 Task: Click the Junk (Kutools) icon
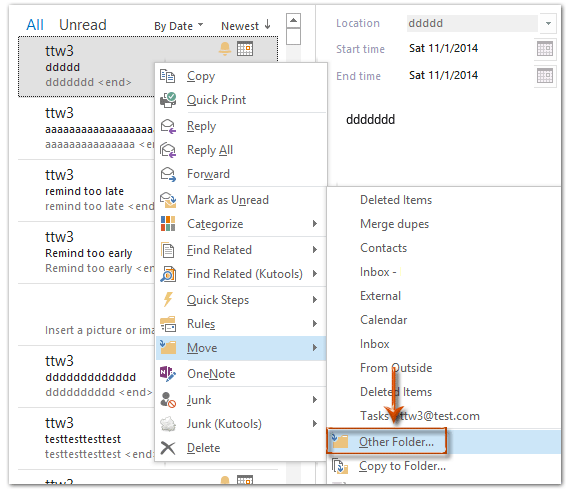pyautogui.click(x=168, y=424)
